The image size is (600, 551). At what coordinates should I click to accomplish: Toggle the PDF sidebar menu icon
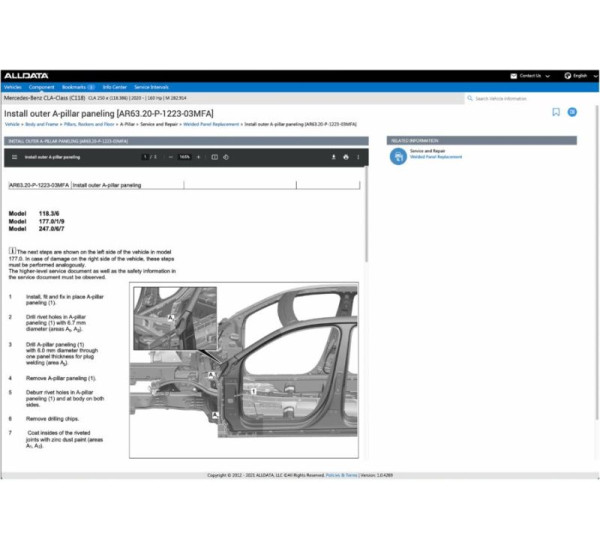[x=14, y=157]
